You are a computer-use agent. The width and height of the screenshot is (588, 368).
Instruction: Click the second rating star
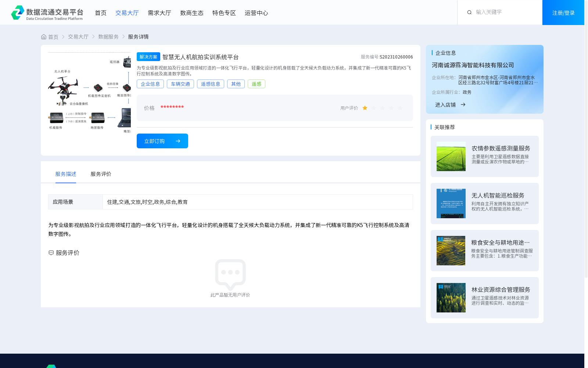(x=374, y=108)
